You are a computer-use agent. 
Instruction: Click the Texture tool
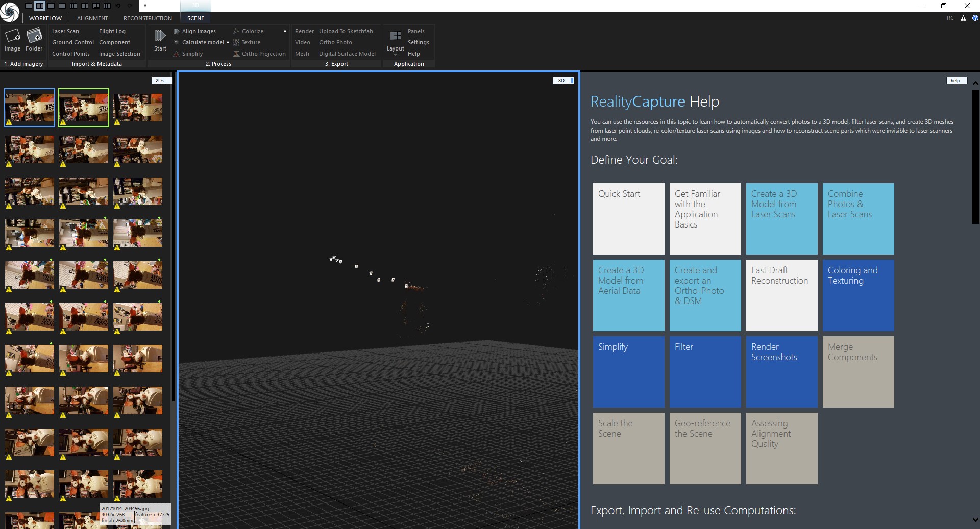point(247,42)
